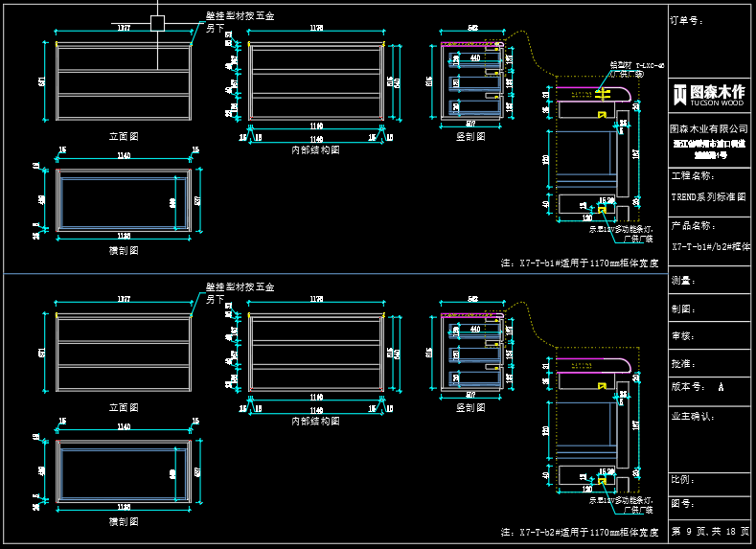Select 横剖图 label in the X7-T-b2# drawing
The height and width of the screenshot is (549, 756).
pyautogui.click(x=124, y=521)
